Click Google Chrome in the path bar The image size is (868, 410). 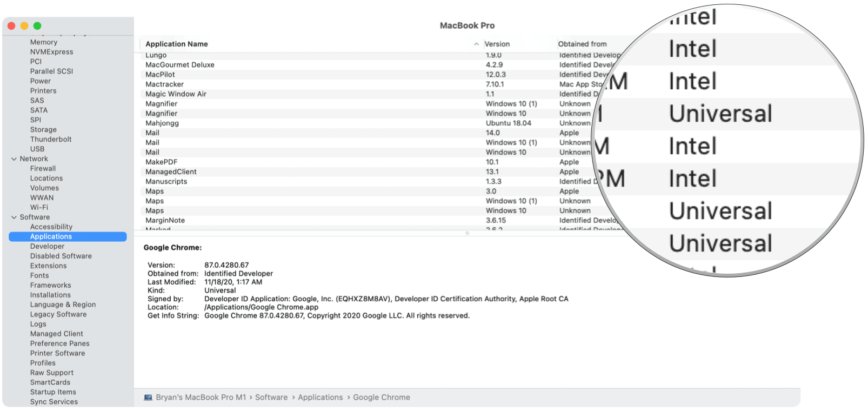click(x=382, y=398)
